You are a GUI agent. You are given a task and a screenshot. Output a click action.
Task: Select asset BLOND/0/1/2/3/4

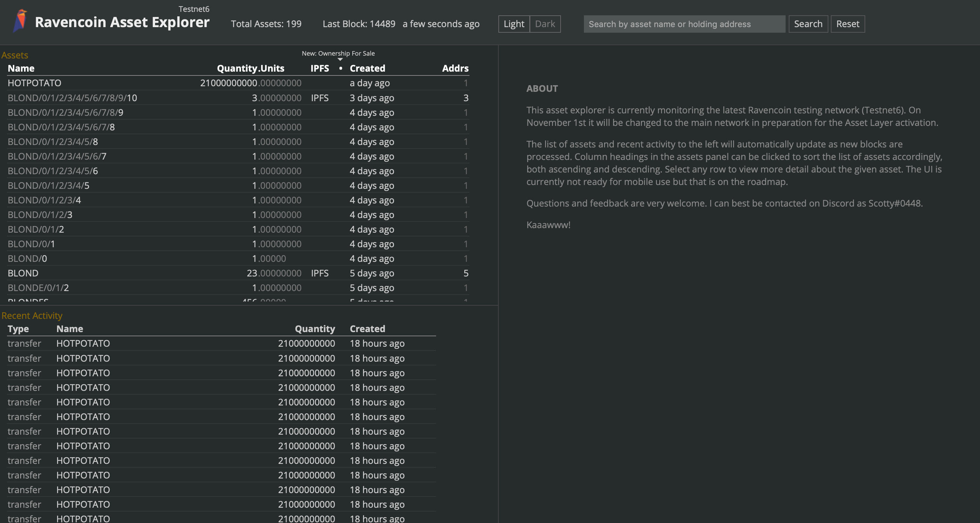pyautogui.click(x=238, y=200)
